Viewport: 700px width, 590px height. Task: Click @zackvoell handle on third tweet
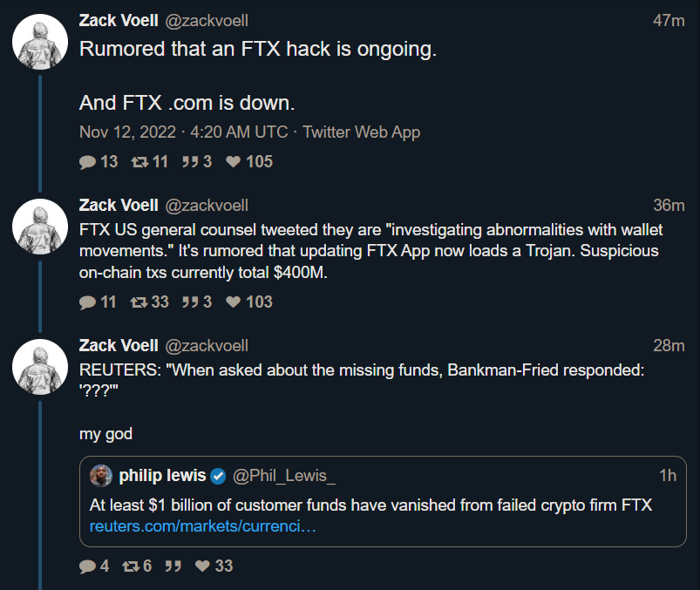[x=207, y=346]
